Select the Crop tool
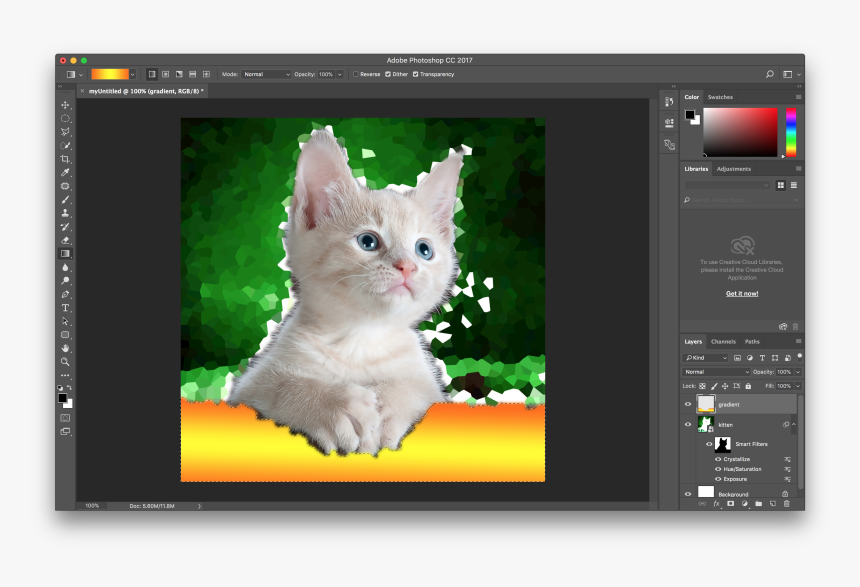This screenshot has width=860, height=587. 65,159
